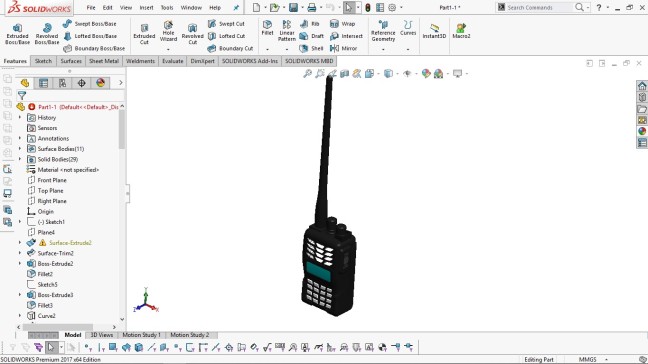The image size is (648, 364).
Task: Expand the Curve2 feature
Action: 20,316
